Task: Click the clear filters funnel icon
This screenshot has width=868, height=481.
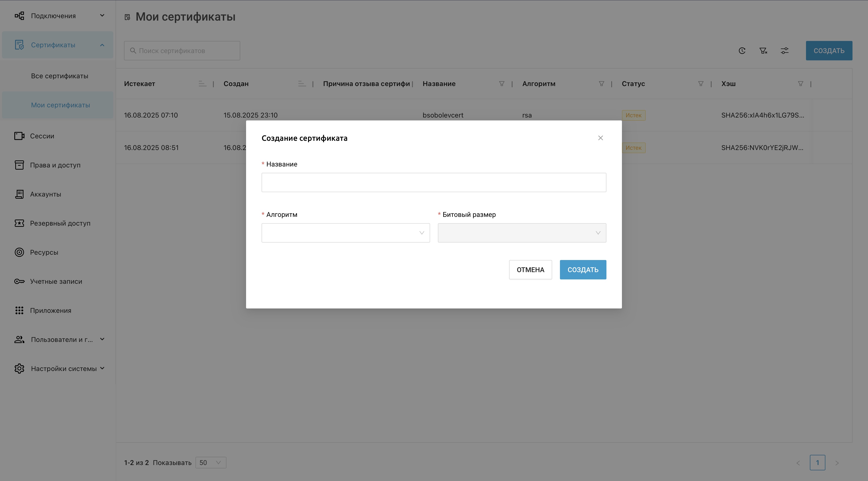Action: (x=763, y=51)
